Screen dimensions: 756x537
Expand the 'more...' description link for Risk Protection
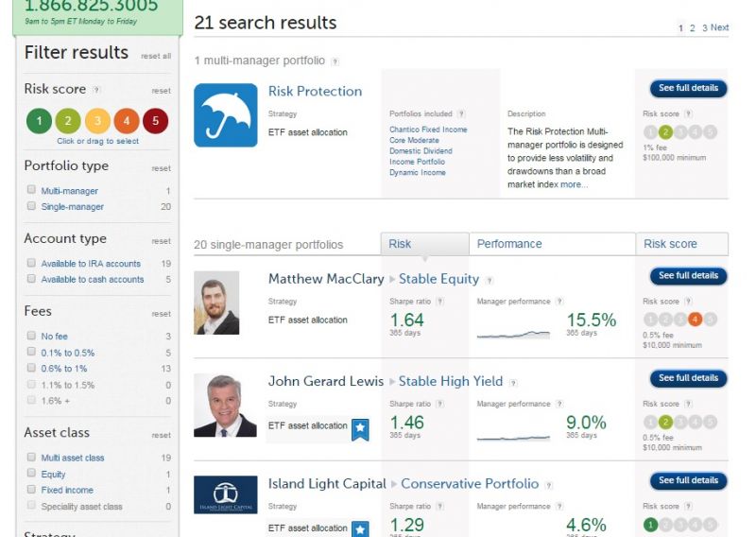(x=573, y=184)
